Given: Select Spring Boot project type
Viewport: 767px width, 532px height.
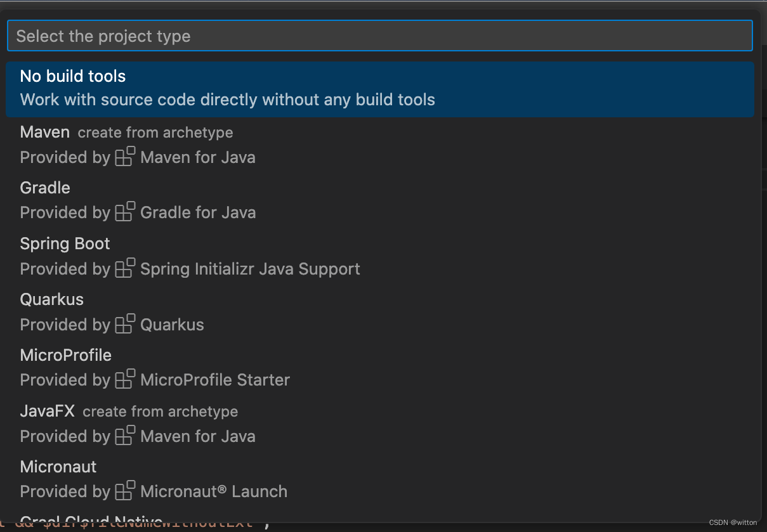Looking at the screenshot, I should (65, 243).
